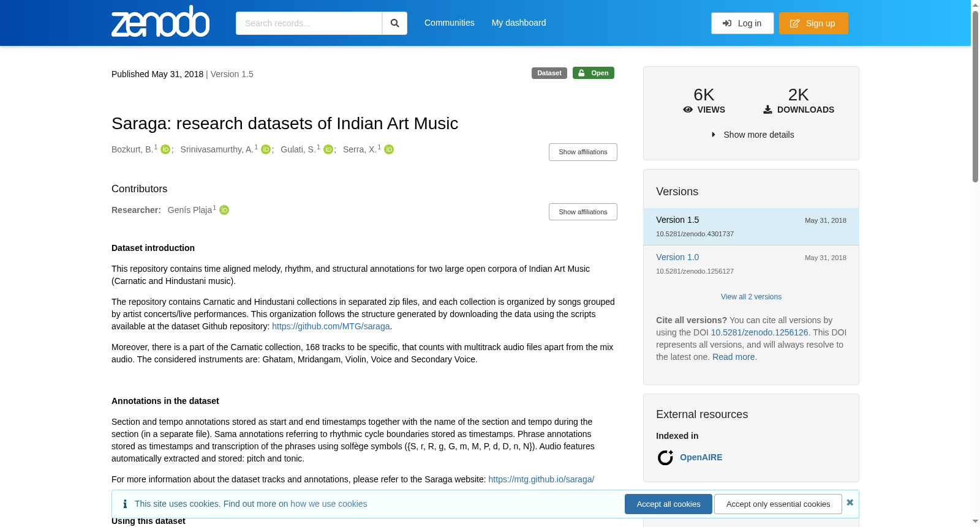Click the cookie banner info icon

[x=125, y=504]
